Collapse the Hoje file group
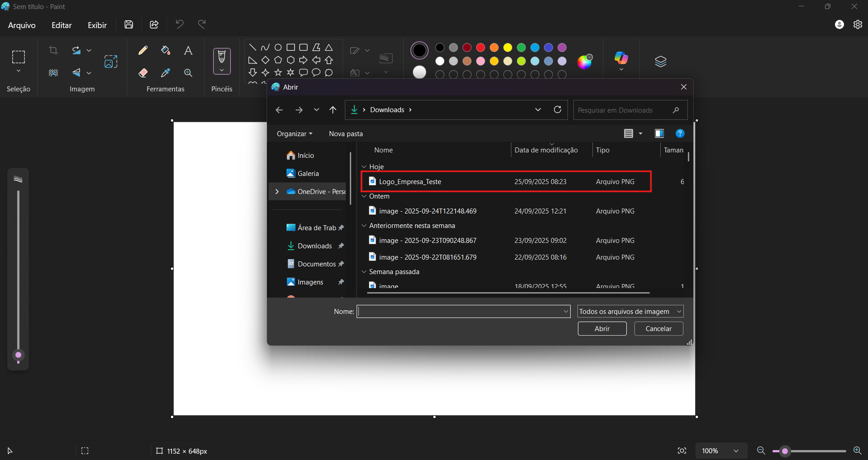 (364, 167)
